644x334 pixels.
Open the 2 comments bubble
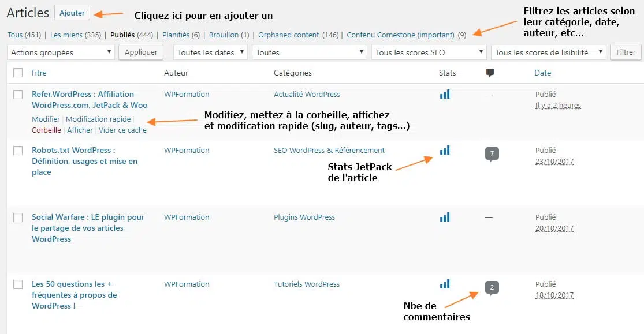[x=492, y=287]
